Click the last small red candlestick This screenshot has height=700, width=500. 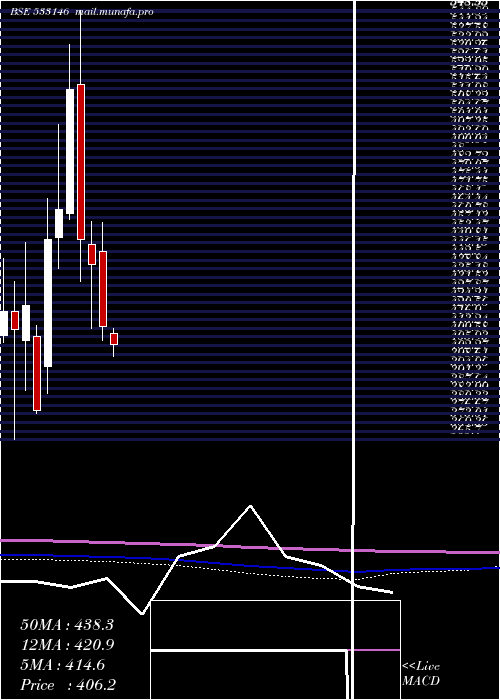point(114,339)
